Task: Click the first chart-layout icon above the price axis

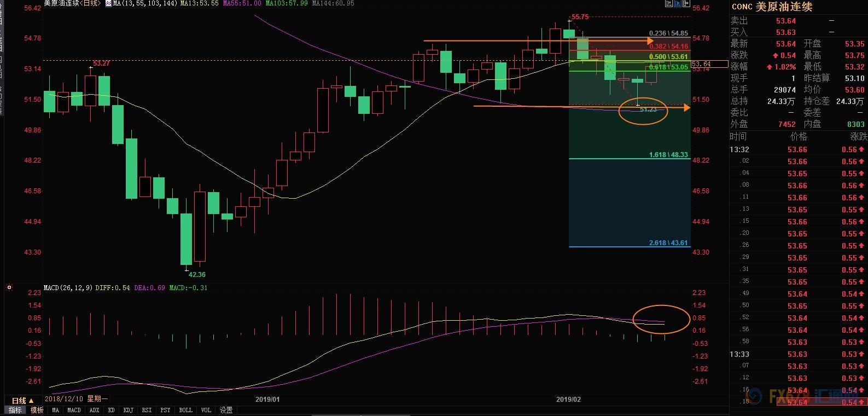Action: (668, 3)
